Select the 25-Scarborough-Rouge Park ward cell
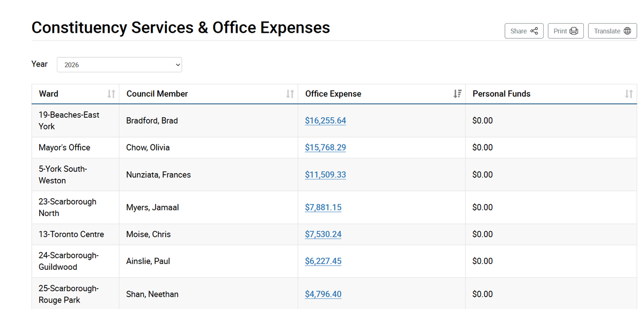This screenshot has height=309, width=644. coord(75,293)
